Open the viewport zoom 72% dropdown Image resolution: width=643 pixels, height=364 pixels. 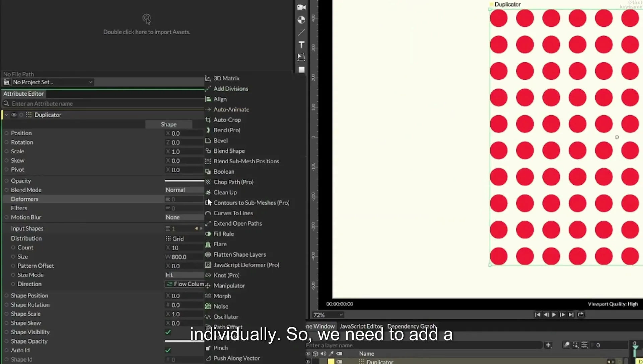coord(328,315)
